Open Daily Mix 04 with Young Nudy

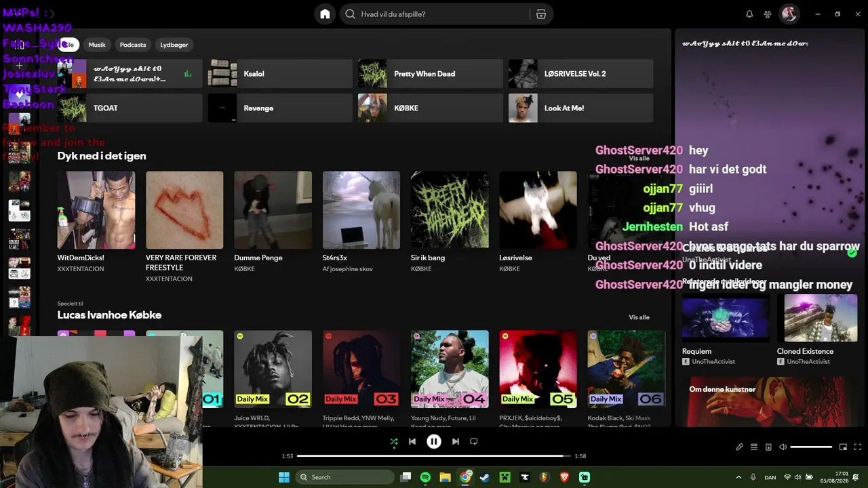pyautogui.click(x=450, y=369)
